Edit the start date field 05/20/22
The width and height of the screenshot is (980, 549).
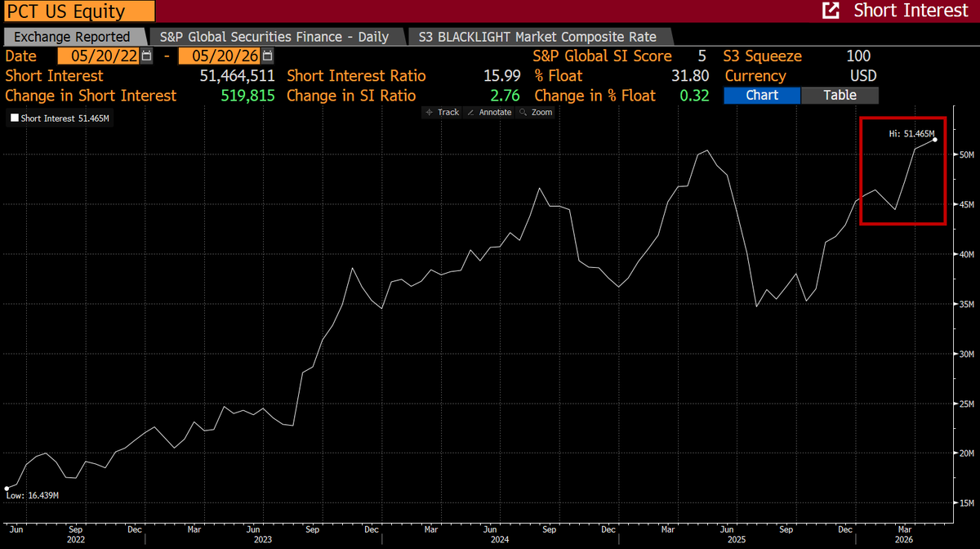pos(99,56)
